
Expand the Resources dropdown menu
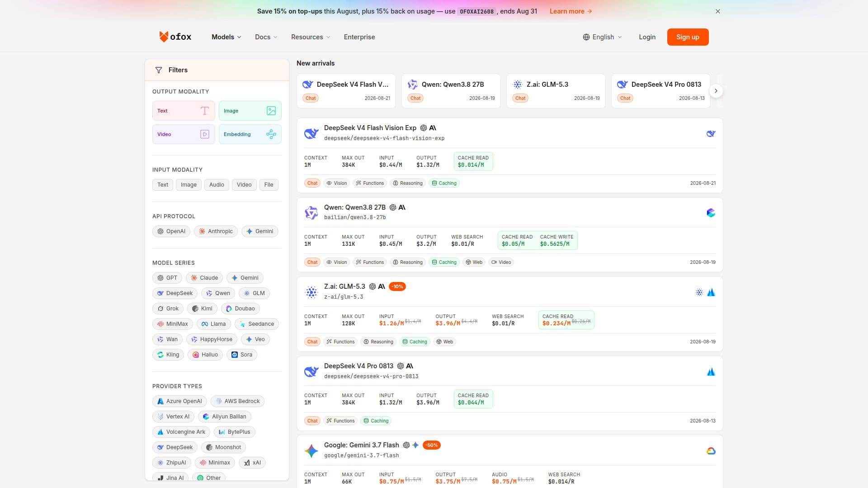(x=311, y=37)
